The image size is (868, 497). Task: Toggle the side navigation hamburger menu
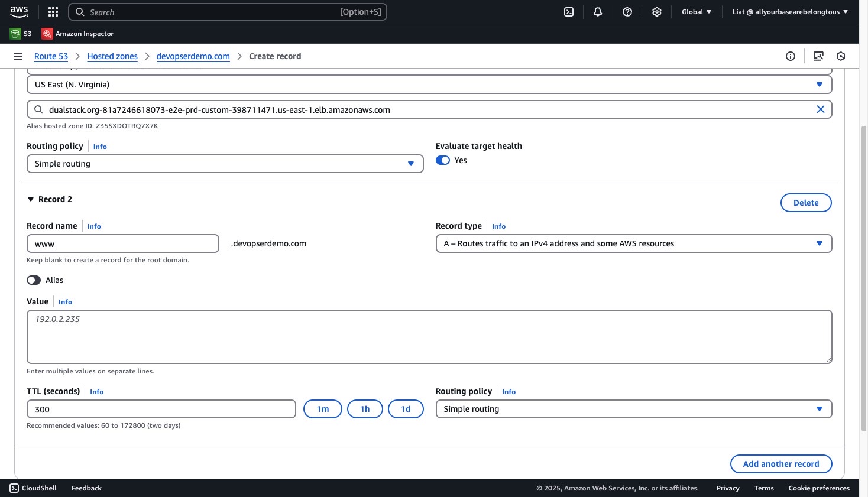click(x=18, y=56)
